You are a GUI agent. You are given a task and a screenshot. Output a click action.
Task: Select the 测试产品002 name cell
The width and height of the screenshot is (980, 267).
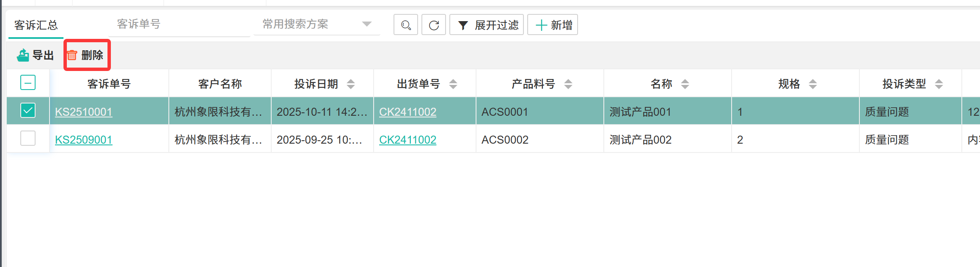(641, 139)
